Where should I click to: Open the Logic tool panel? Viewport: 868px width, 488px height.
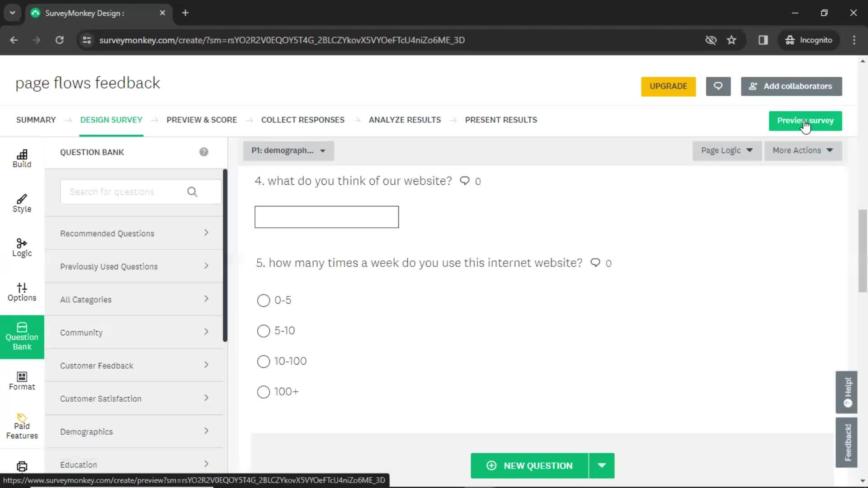(x=21, y=247)
